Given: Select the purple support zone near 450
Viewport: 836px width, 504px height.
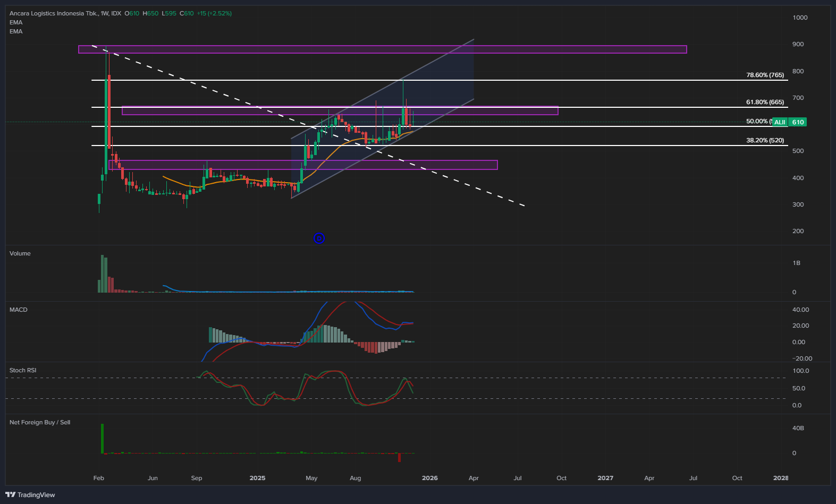Looking at the screenshot, I should pos(303,165).
